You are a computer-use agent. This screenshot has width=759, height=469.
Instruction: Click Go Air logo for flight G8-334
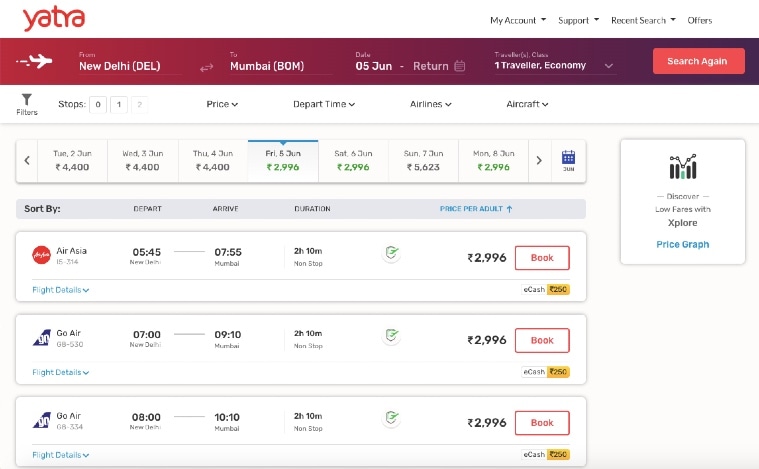42,420
